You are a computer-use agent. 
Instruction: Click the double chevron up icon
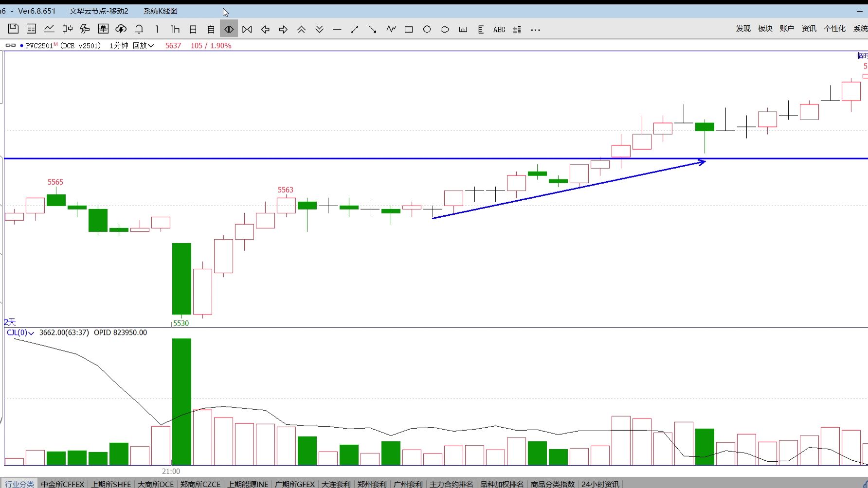click(x=301, y=30)
